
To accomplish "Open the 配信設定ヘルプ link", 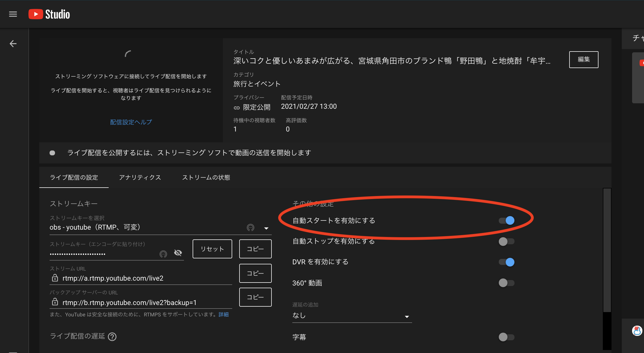I will (x=131, y=122).
